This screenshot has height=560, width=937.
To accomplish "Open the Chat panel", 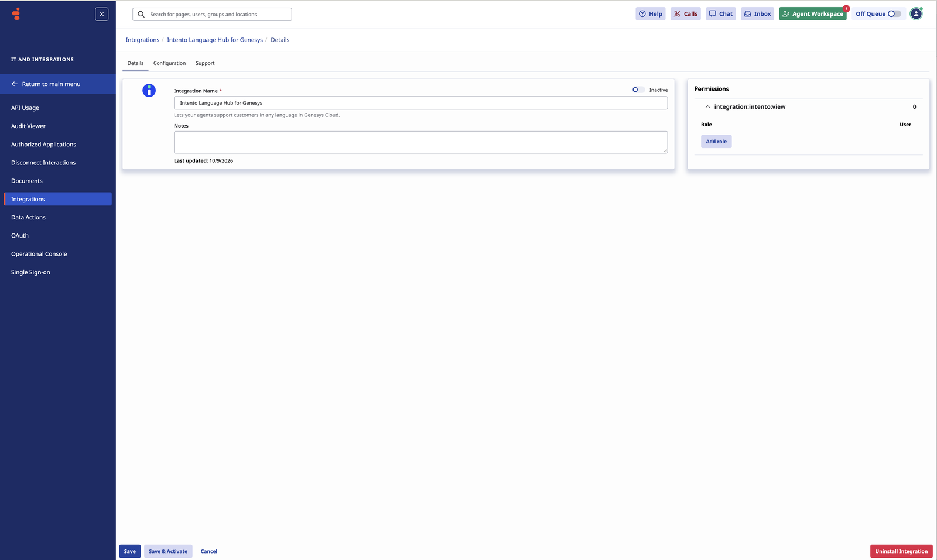I will click(x=721, y=14).
